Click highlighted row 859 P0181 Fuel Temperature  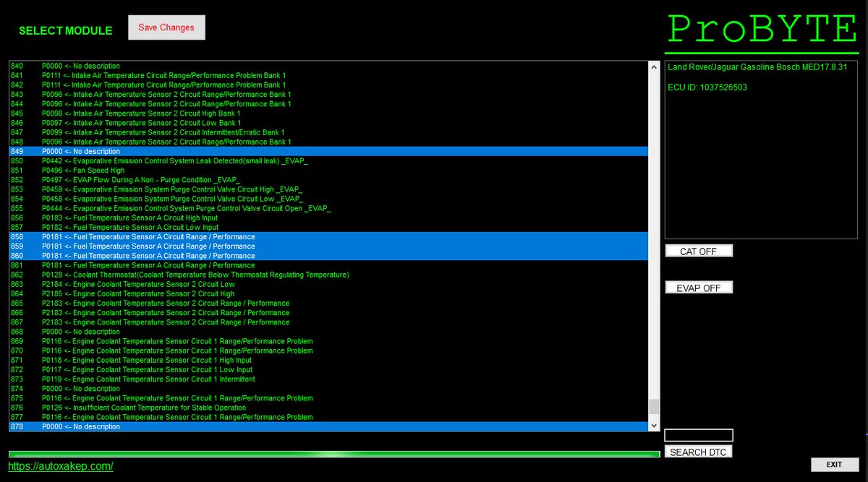coord(328,246)
